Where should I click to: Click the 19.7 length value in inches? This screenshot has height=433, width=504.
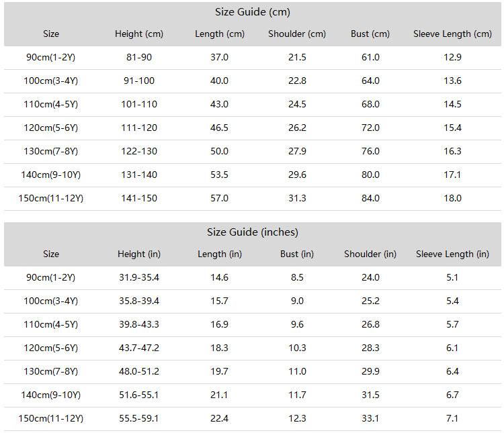(219, 371)
